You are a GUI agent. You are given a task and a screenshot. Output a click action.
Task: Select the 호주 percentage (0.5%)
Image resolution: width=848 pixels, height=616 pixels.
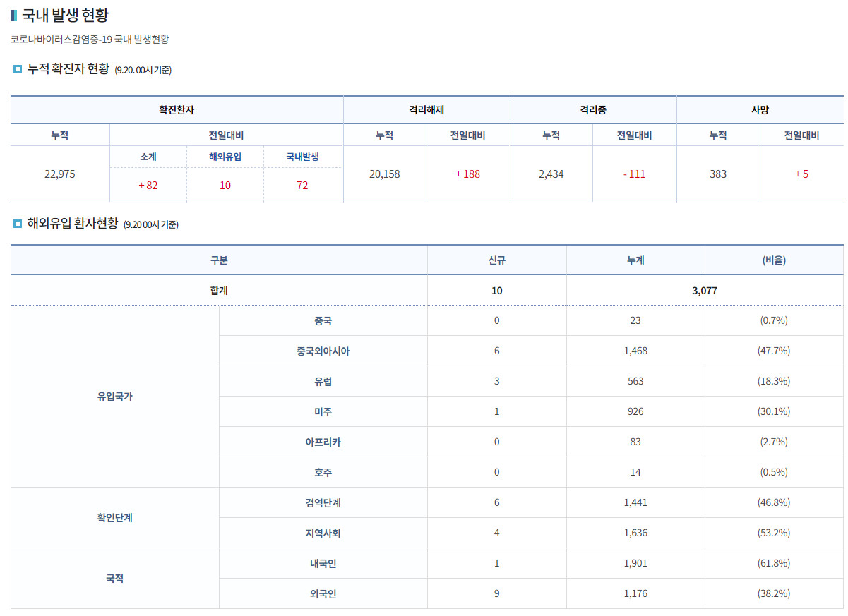pos(774,472)
